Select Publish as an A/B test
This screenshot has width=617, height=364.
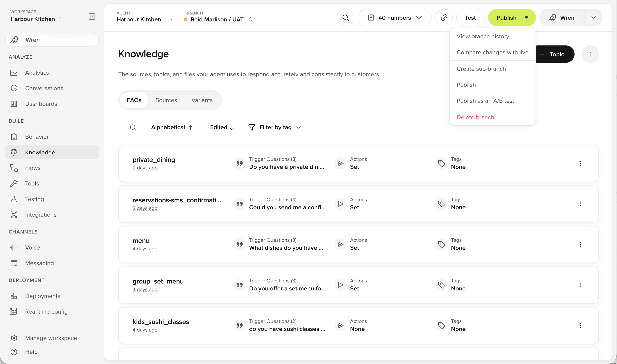492,101
